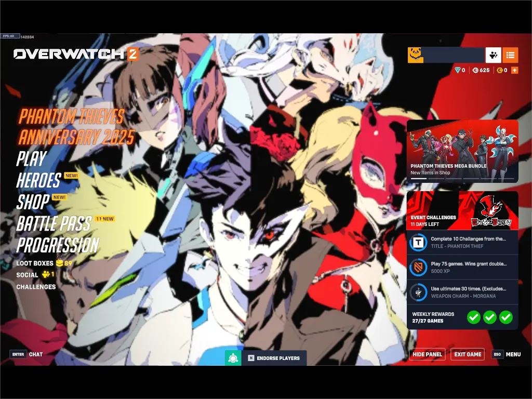Select the 'Use ultimates 30 times' challenge text

click(469, 289)
